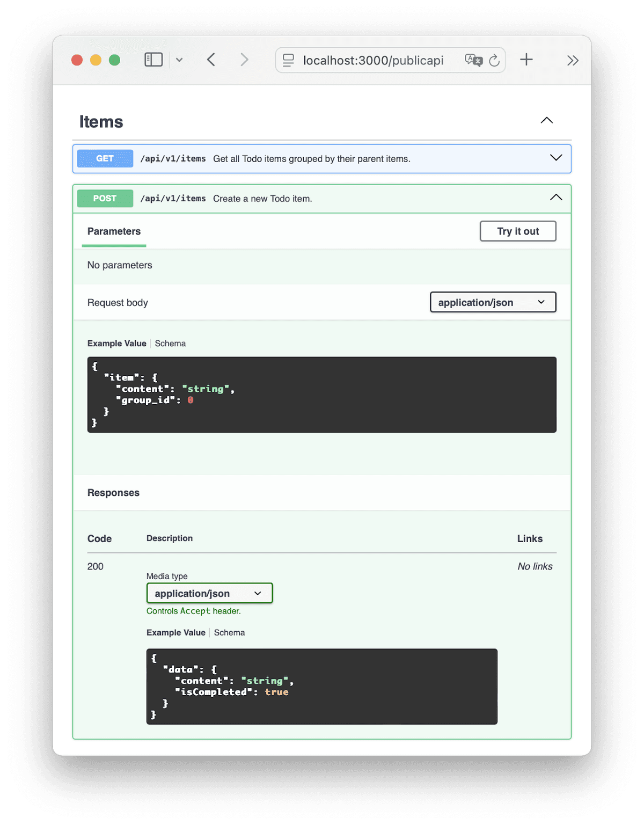The height and width of the screenshot is (825, 644).
Task: Toggle the browser sidebar icon
Action: 153,60
